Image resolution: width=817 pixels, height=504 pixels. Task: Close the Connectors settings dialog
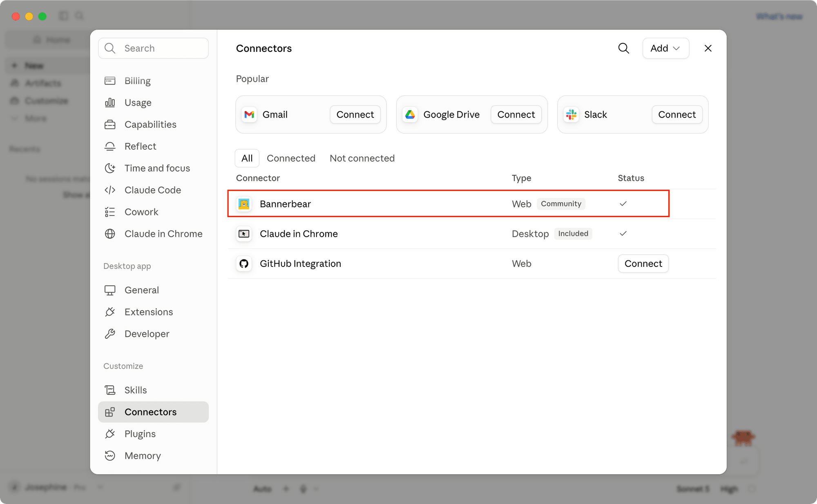(708, 48)
